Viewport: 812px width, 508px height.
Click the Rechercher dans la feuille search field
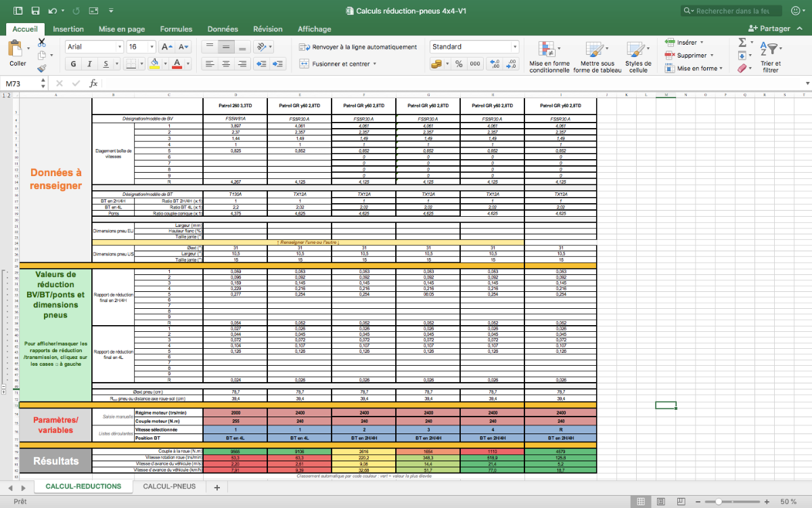click(732, 11)
